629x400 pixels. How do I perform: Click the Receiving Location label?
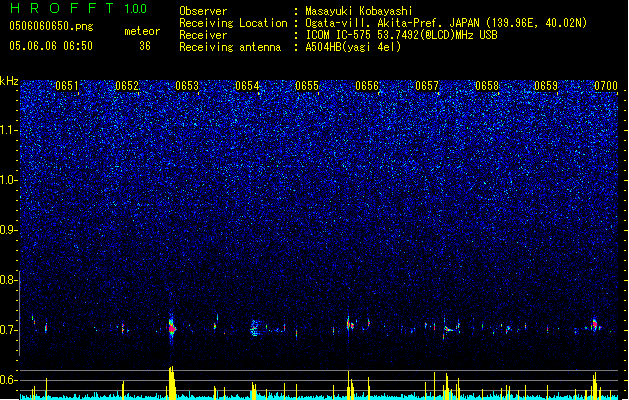tap(233, 23)
